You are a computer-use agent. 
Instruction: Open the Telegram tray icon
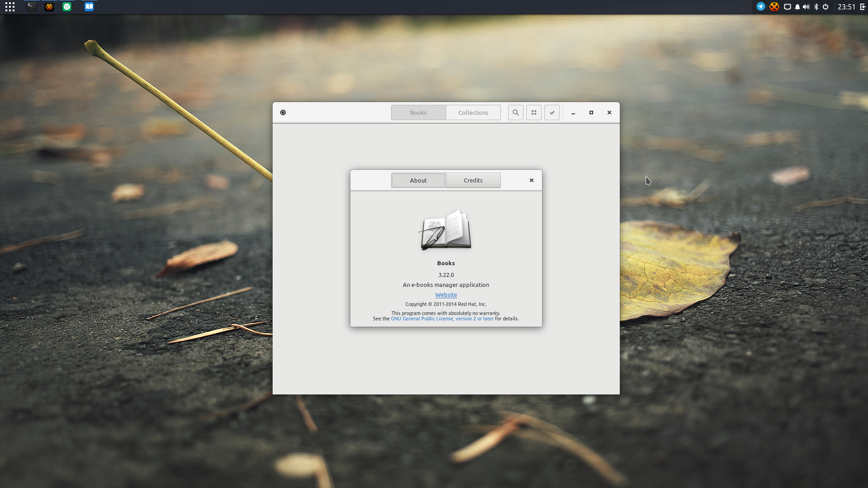[x=761, y=7]
